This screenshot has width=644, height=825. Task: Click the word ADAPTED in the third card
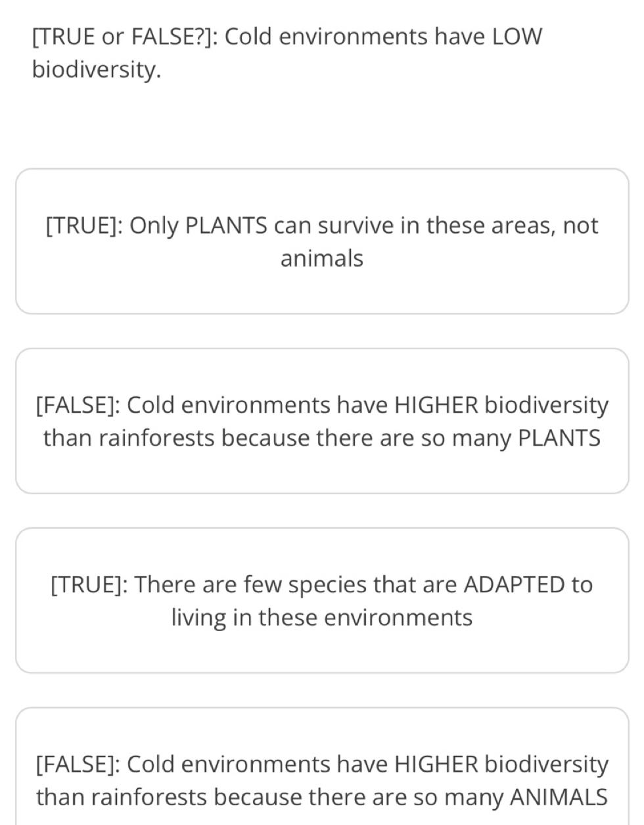click(514, 584)
